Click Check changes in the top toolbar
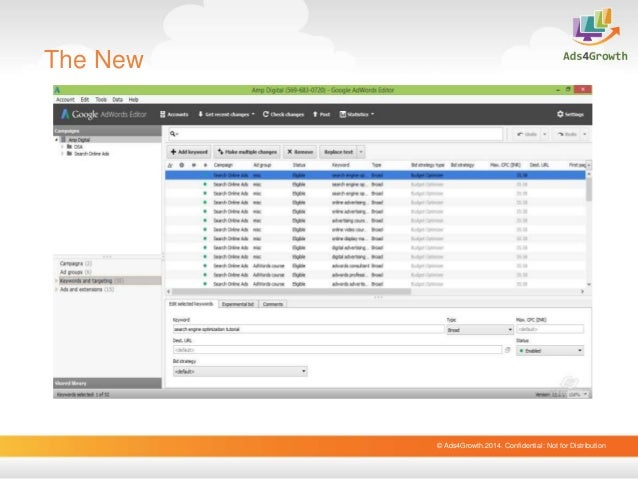Image resolution: width=638 pixels, height=479 pixels. 283,114
